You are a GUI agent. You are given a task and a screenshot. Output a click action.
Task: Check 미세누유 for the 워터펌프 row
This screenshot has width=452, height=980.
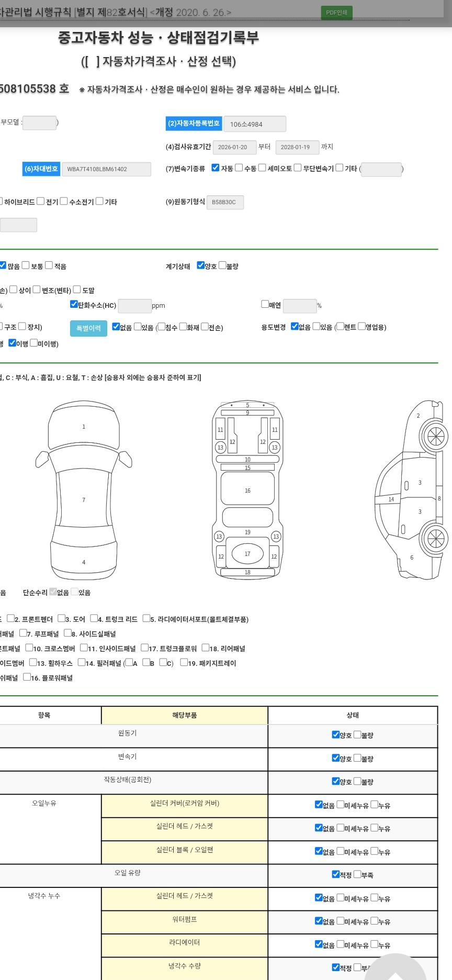[x=341, y=920]
